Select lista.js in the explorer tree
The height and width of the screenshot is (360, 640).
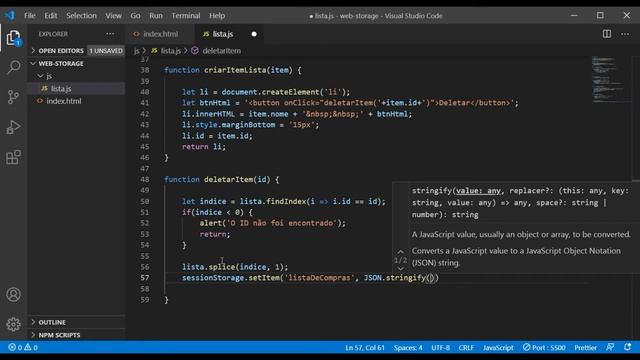(x=61, y=89)
